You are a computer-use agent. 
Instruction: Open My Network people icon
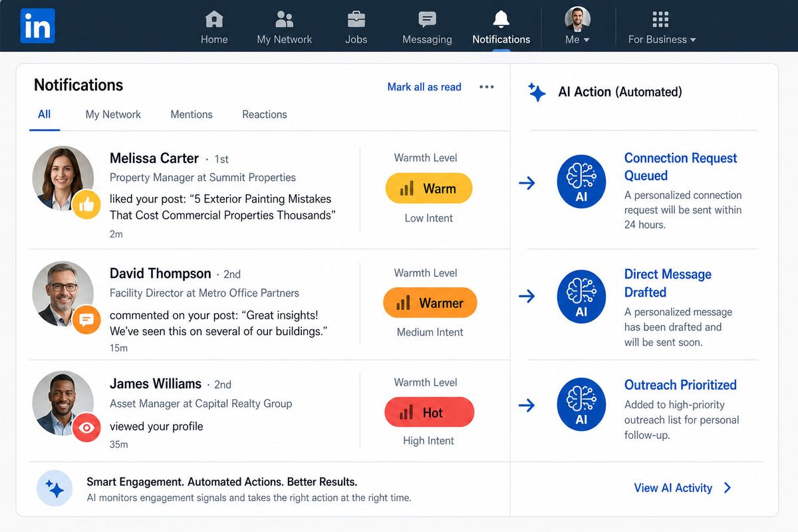(285, 19)
